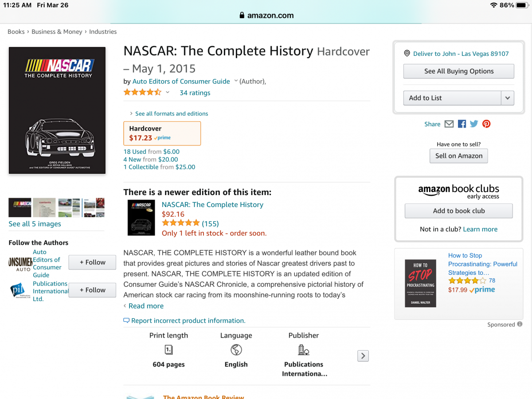This screenshot has width=532, height=399.
Task: Follow Auto Editors of Consumer Guide
Action: coord(92,262)
